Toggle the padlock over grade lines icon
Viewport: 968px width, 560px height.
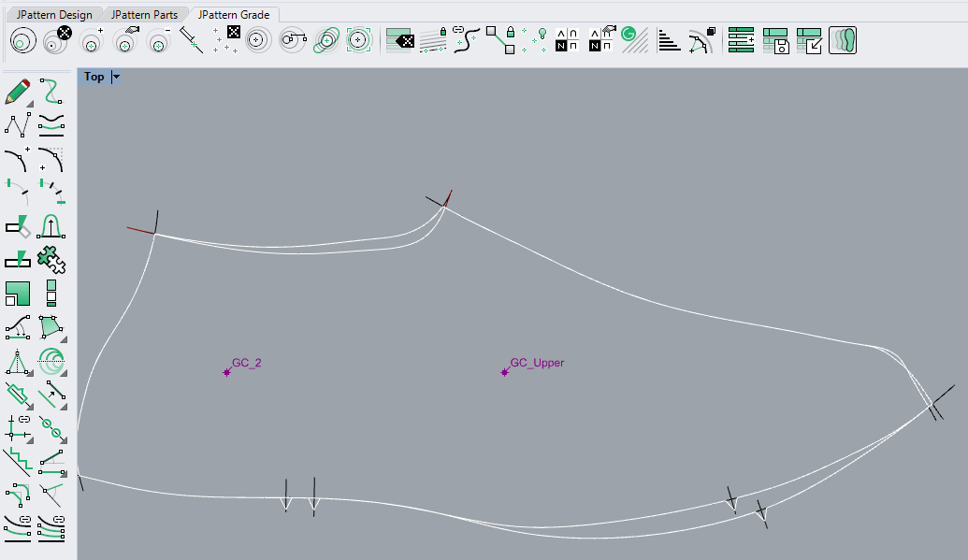[433, 40]
